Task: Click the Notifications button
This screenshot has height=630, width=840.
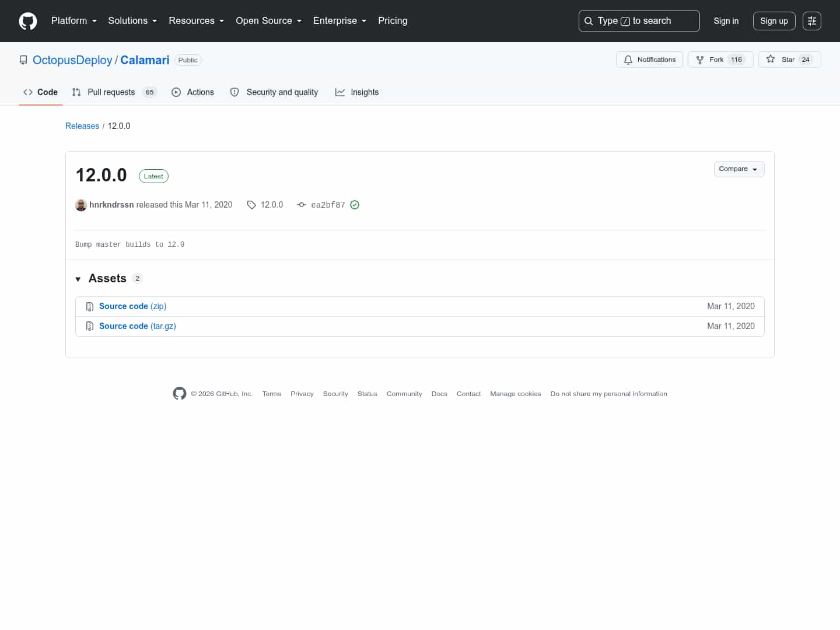Action: pos(649,60)
